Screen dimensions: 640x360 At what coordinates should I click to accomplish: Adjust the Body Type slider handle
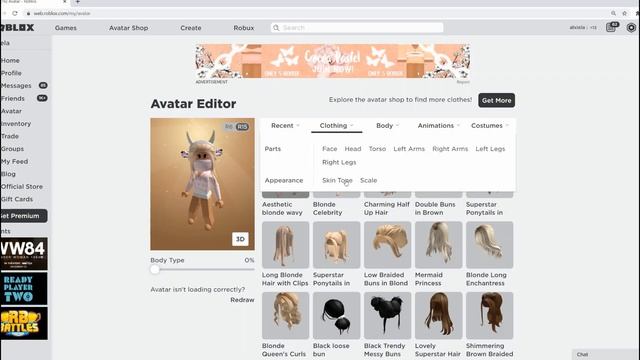point(155,269)
